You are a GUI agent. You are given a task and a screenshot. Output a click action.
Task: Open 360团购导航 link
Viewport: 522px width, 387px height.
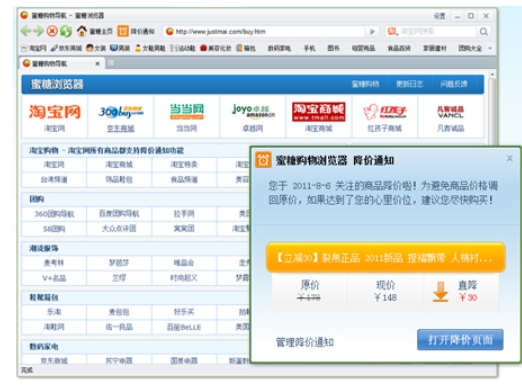coord(54,214)
